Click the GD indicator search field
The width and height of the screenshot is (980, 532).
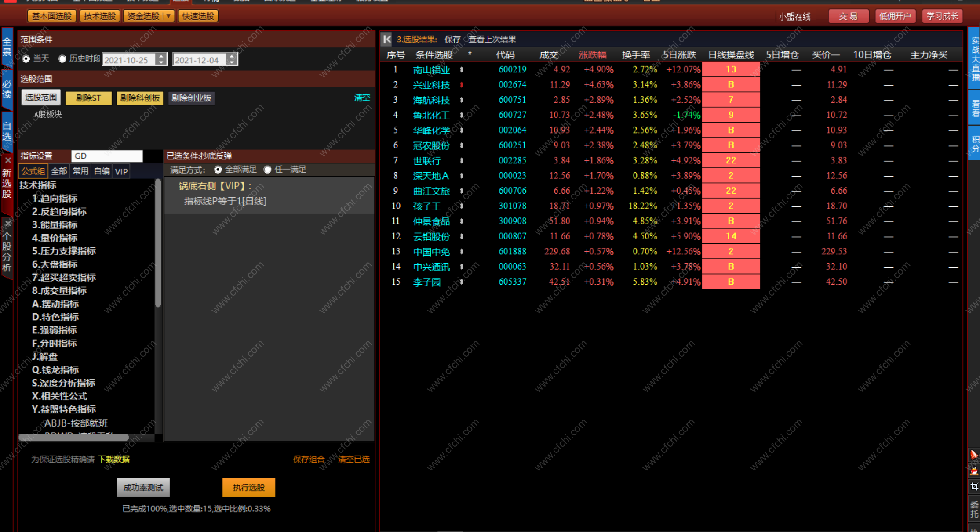[x=107, y=156]
